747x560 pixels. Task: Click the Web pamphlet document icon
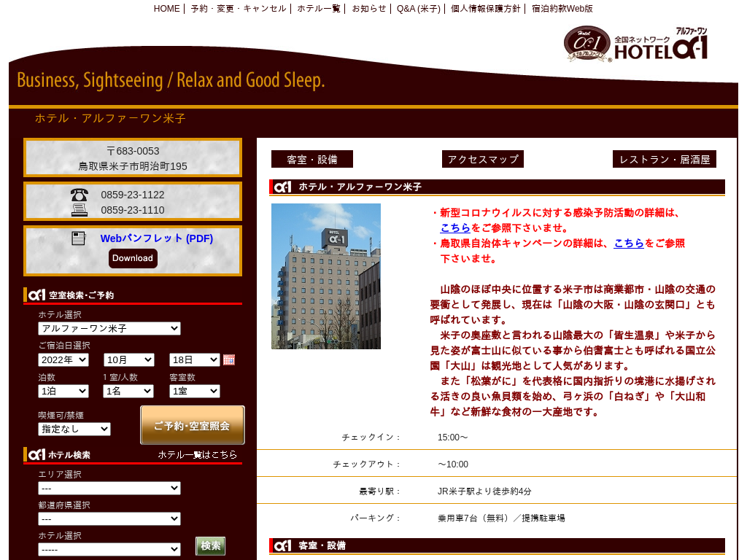[79, 238]
